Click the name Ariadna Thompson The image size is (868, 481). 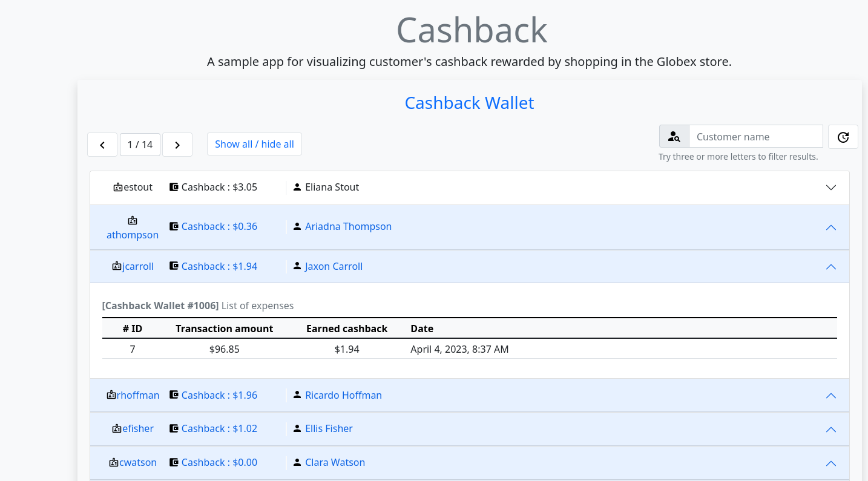pos(348,226)
